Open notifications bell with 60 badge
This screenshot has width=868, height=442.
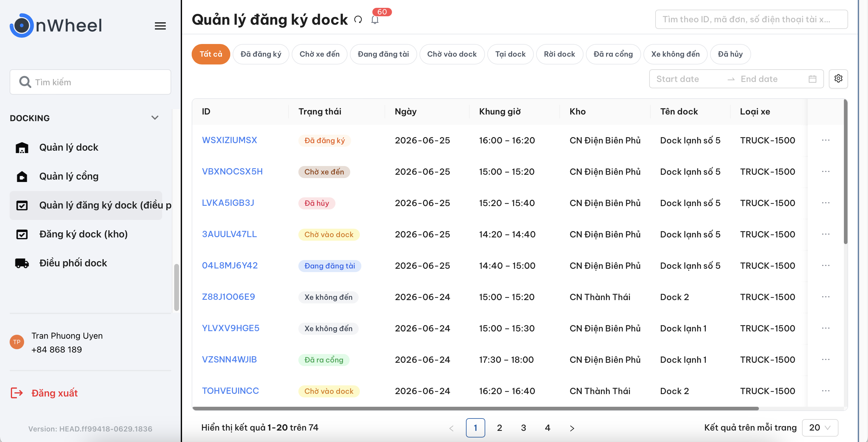pyautogui.click(x=375, y=20)
